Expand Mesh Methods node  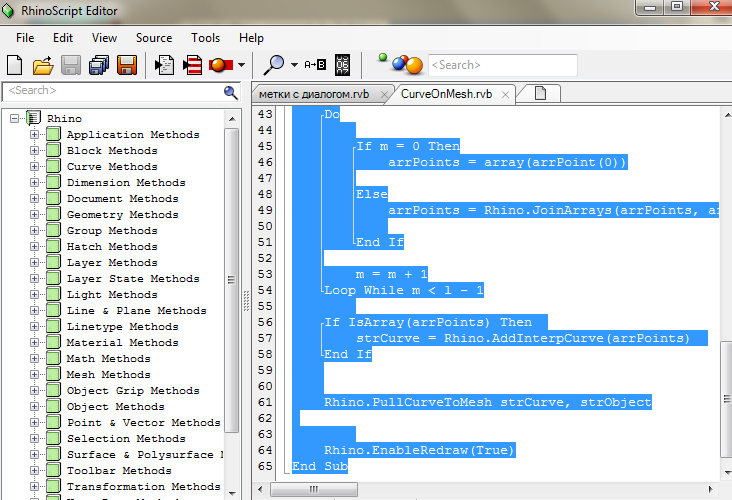(34, 374)
